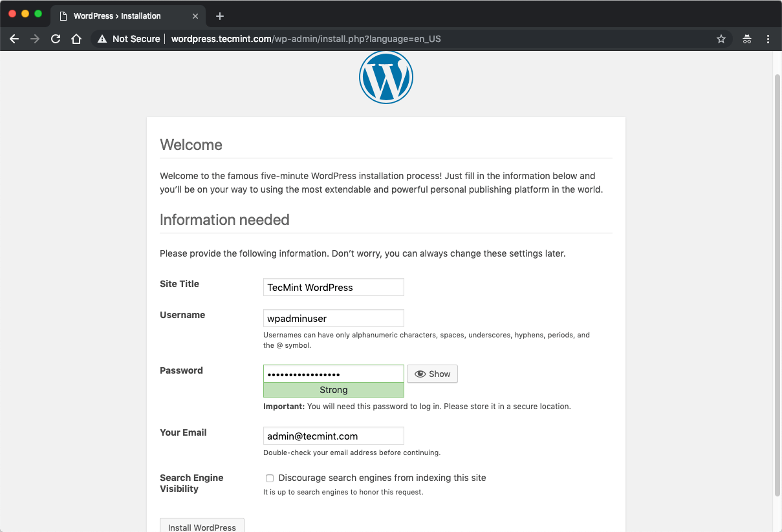Click the Site Title input field
782x532 pixels.
tap(334, 287)
